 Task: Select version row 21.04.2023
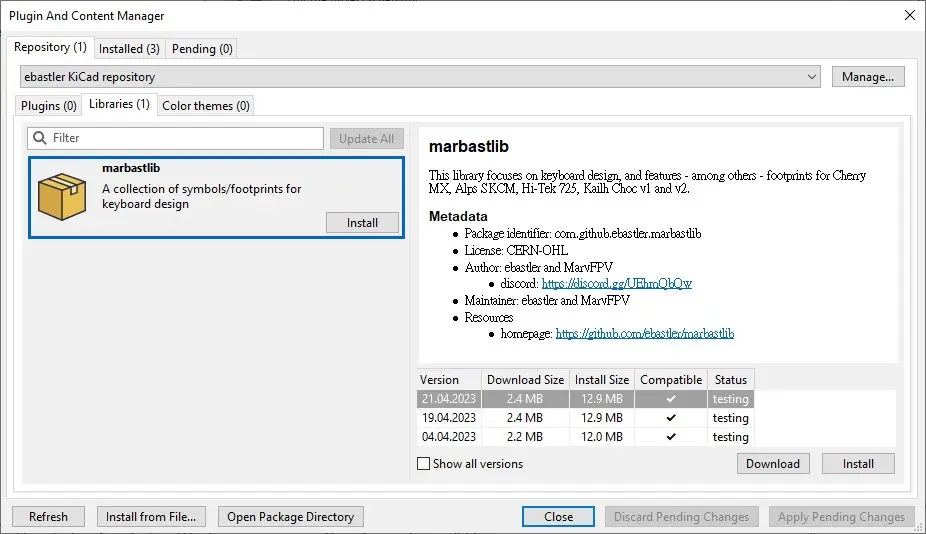(x=585, y=399)
